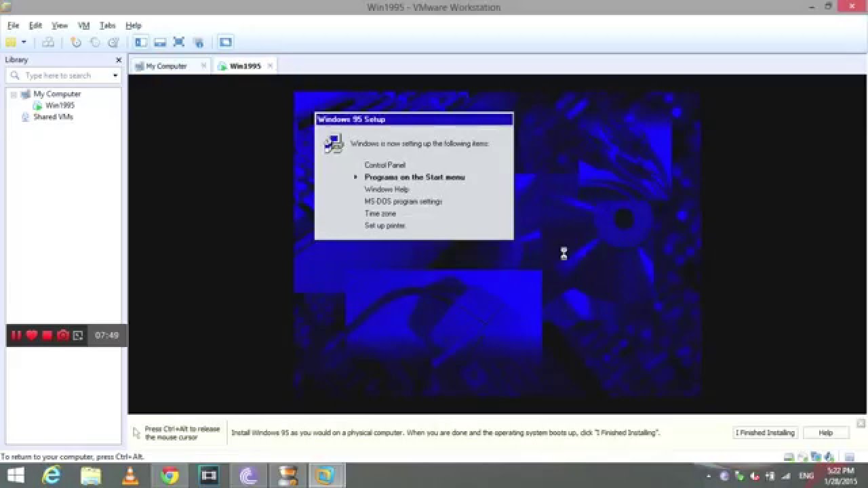
Task: Click the recorder camera screenshot icon
Action: tap(62, 335)
